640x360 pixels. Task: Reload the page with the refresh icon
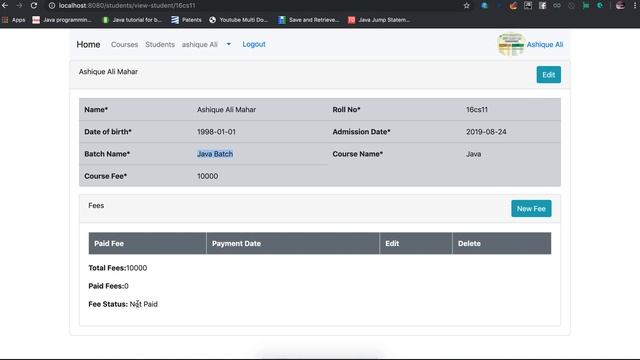click(34, 5)
